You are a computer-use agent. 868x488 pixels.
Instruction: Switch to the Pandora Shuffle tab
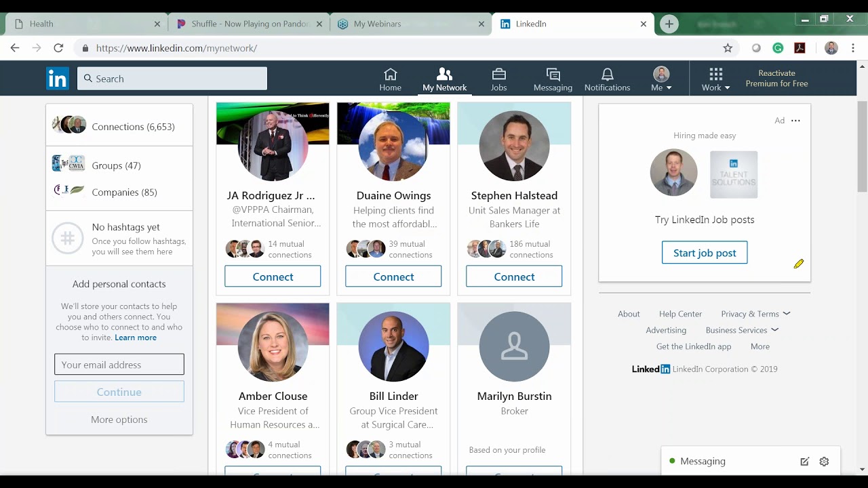[249, 24]
